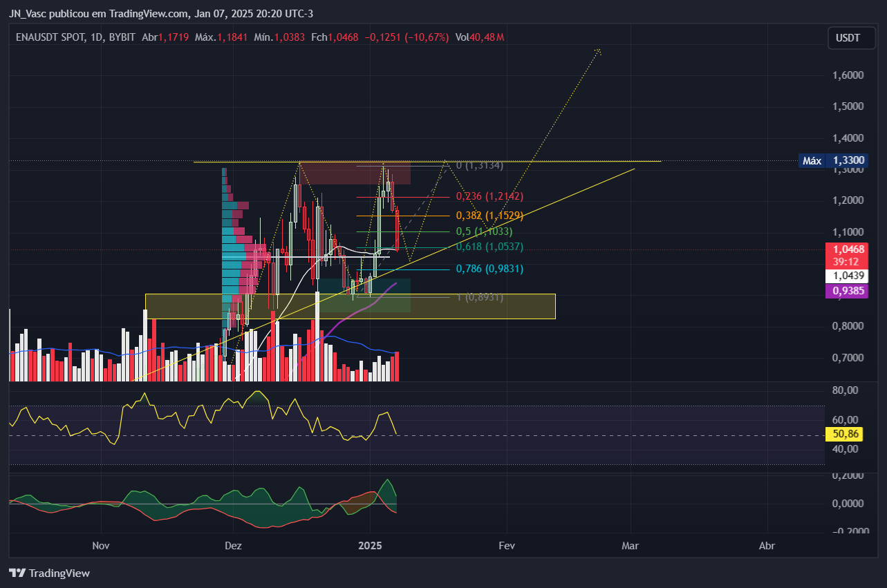Click the 1,5000 price scale value
Screen dimensions: 887x588
[848, 106]
